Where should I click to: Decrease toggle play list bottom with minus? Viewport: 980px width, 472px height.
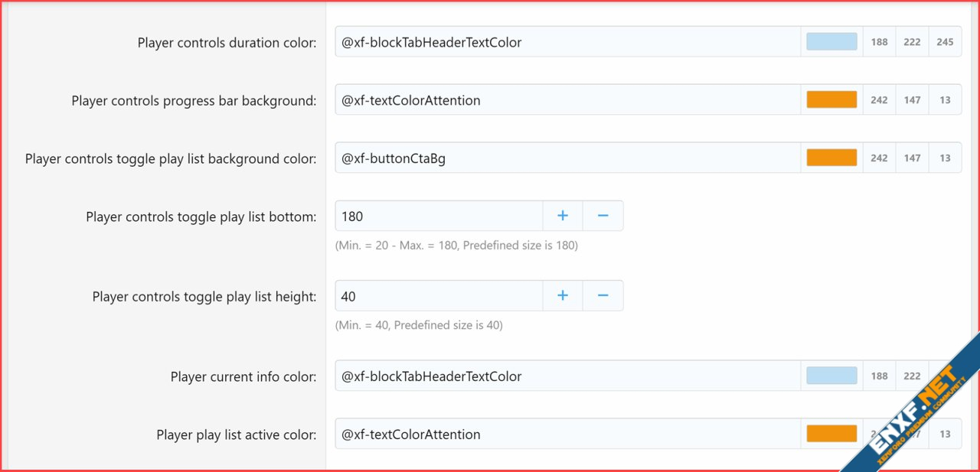click(603, 216)
